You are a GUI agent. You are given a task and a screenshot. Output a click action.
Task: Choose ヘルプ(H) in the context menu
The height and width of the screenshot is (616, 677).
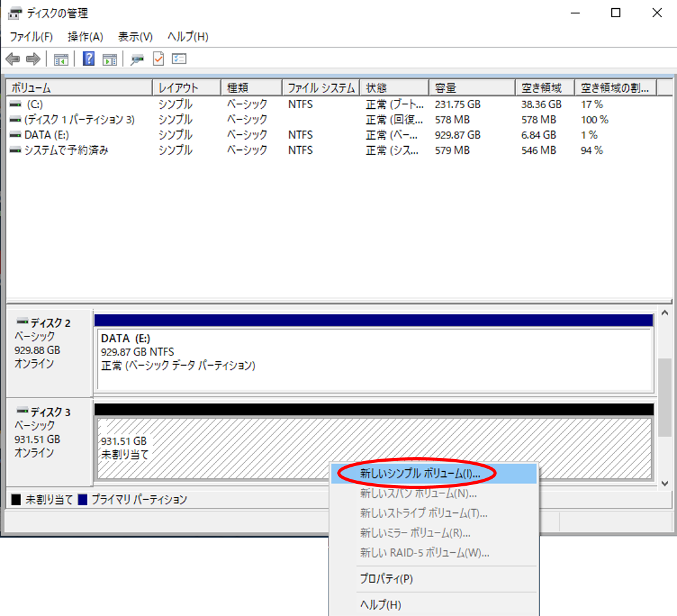(434, 605)
